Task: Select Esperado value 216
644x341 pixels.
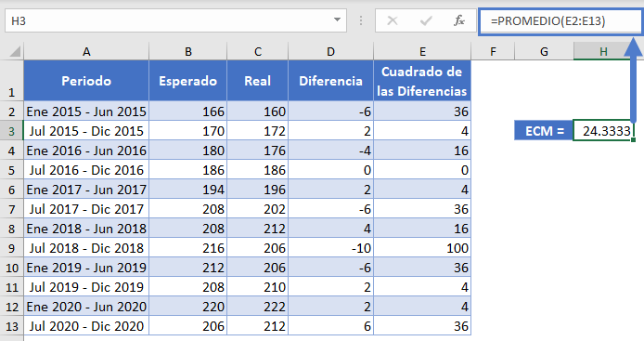Action: click(x=187, y=248)
